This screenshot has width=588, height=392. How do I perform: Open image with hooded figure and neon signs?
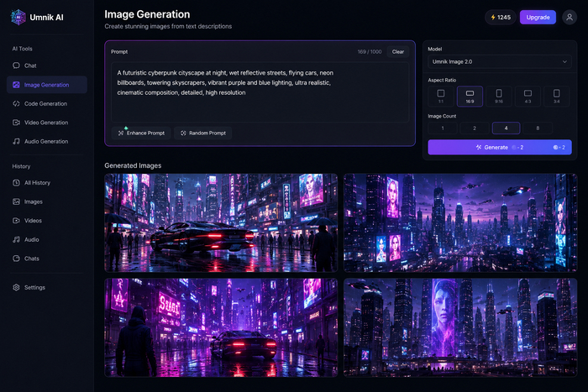221,327
